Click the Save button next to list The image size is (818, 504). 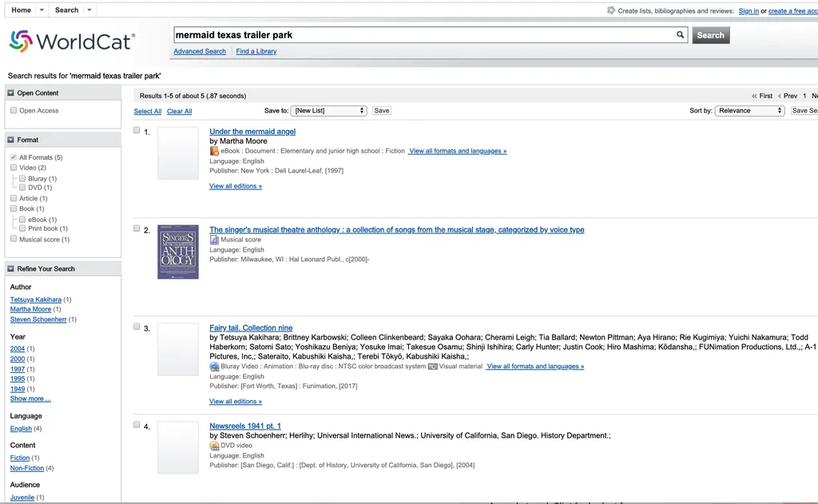[x=381, y=110]
